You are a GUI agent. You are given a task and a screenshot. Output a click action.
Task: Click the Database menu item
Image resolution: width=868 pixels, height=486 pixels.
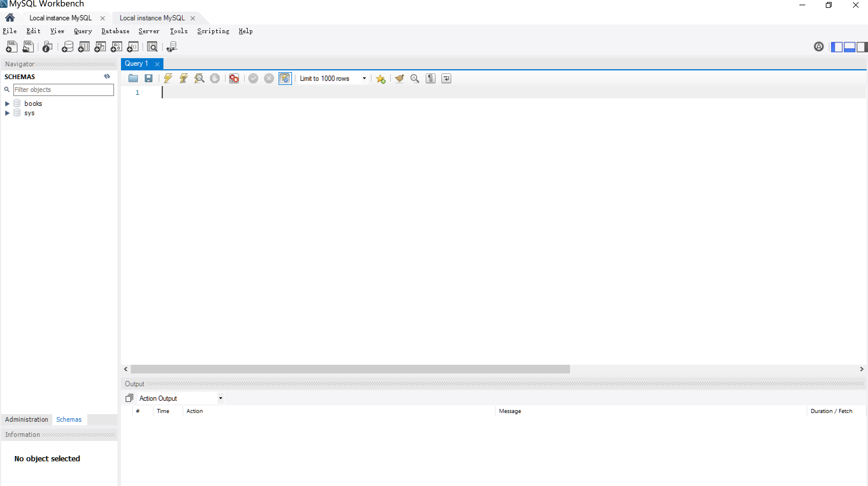click(115, 31)
